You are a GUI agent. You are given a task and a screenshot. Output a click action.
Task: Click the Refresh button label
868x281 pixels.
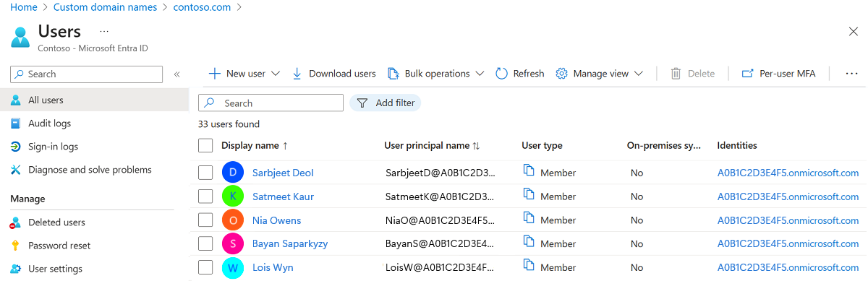pyautogui.click(x=529, y=74)
